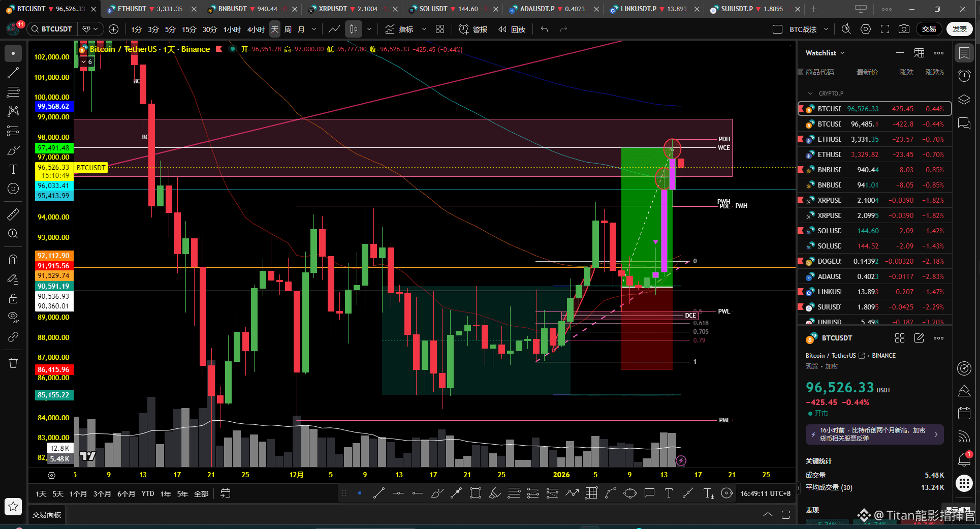Click the BTCUSDT symbol search field
Screen dimensions: 980x529
coord(51,29)
